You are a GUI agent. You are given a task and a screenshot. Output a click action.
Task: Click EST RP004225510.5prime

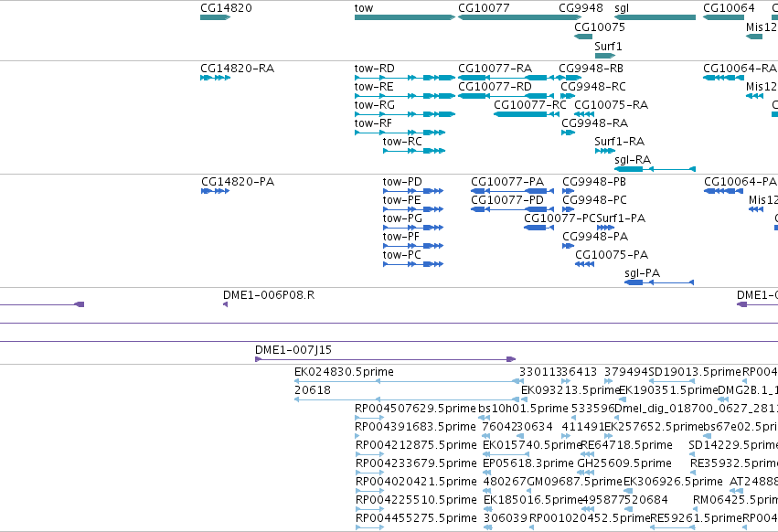[369, 509]
